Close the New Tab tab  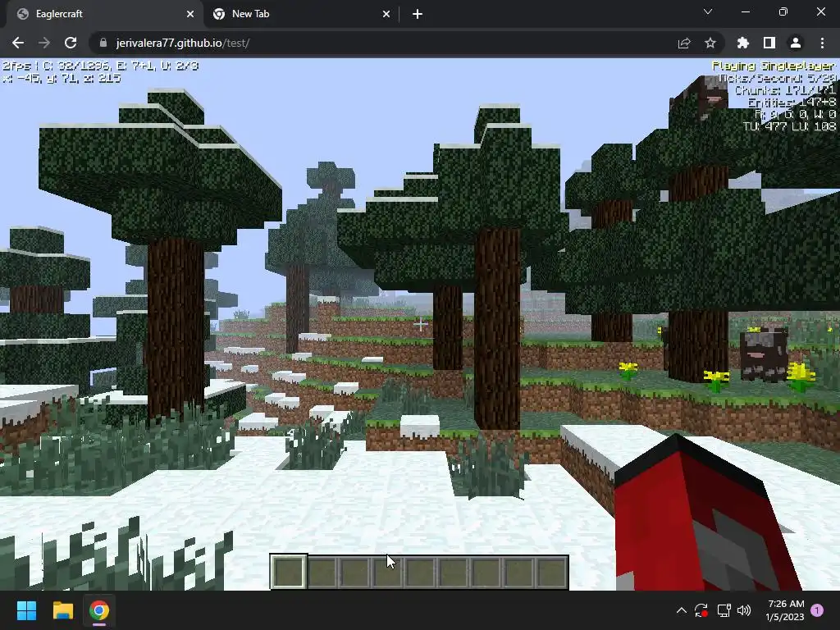[x=386, y=14]
